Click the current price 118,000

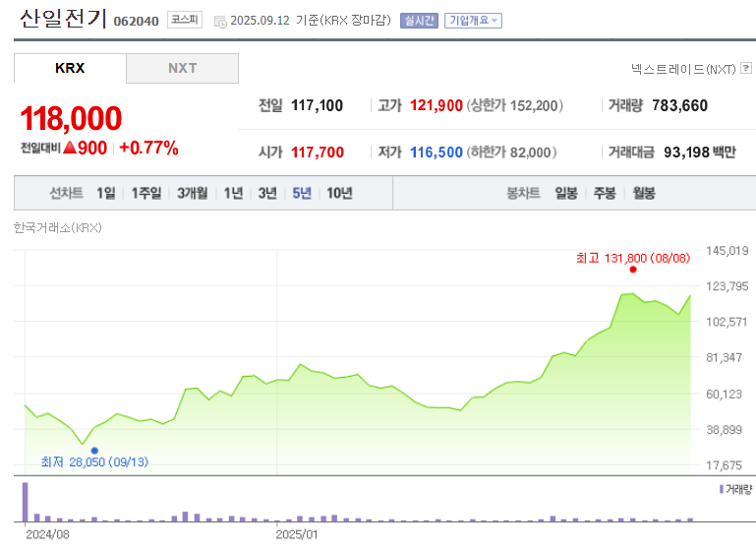71,118
